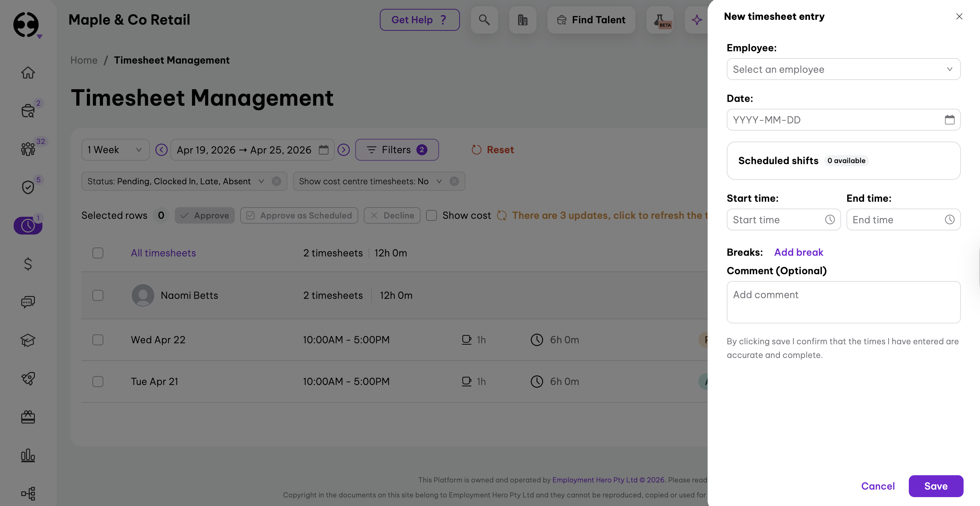Image resolution: width=980 pixels, height=506 pixels.
Task: Open the reports bar chart sidebar icon
Action: pyautogui.click(x=28, y=455)
